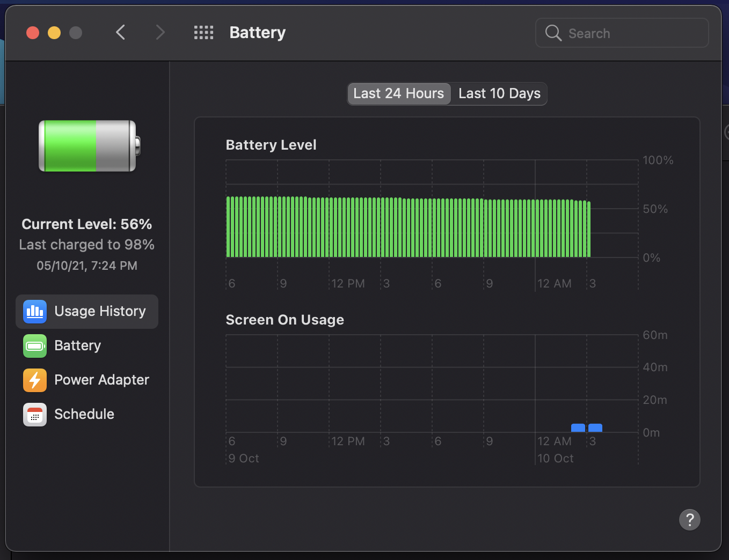Screen dimensions: 729x560
Task: Open the Power Adapter settings pane
Action: point(87,380)
